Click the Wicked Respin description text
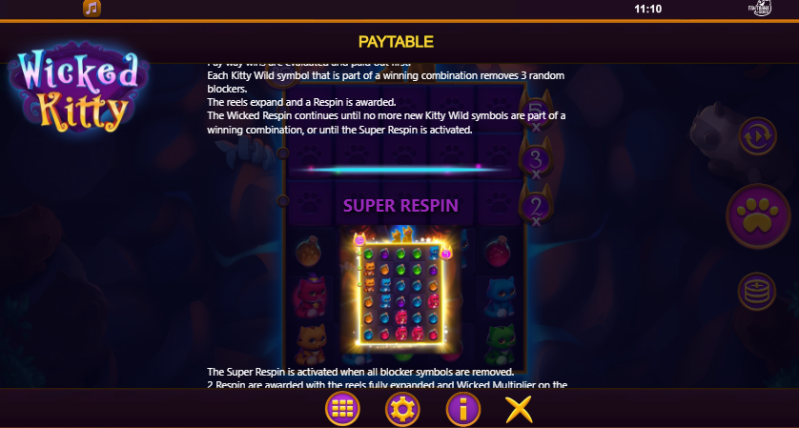799x428 pixels. [386, 123]
